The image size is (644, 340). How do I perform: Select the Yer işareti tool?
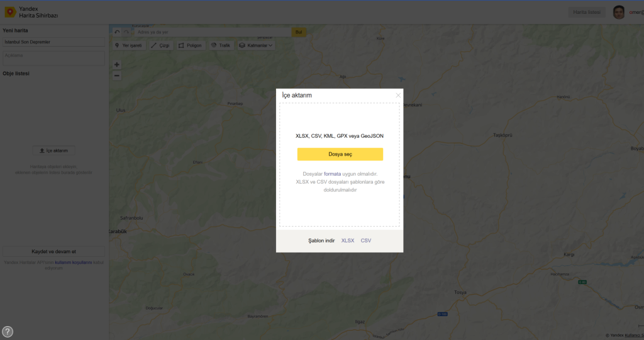click(128, 45)
